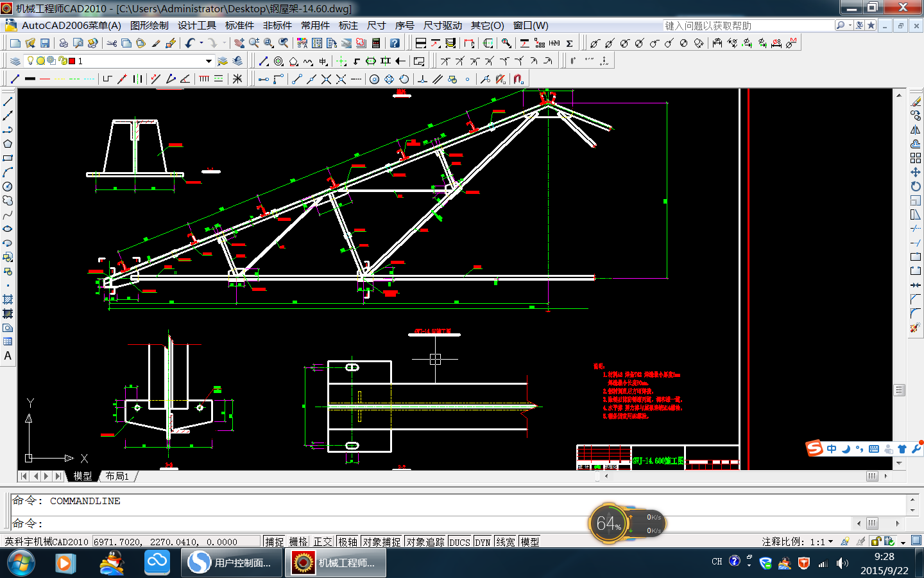Select the Polygon draw tool

(8, 144)
